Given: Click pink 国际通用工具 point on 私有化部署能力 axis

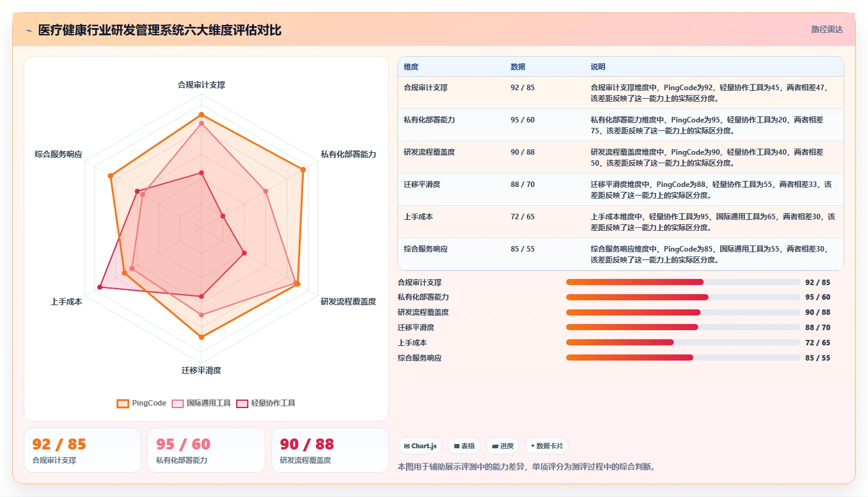Looking at the screenshot, I should click(x=266, y=191).
